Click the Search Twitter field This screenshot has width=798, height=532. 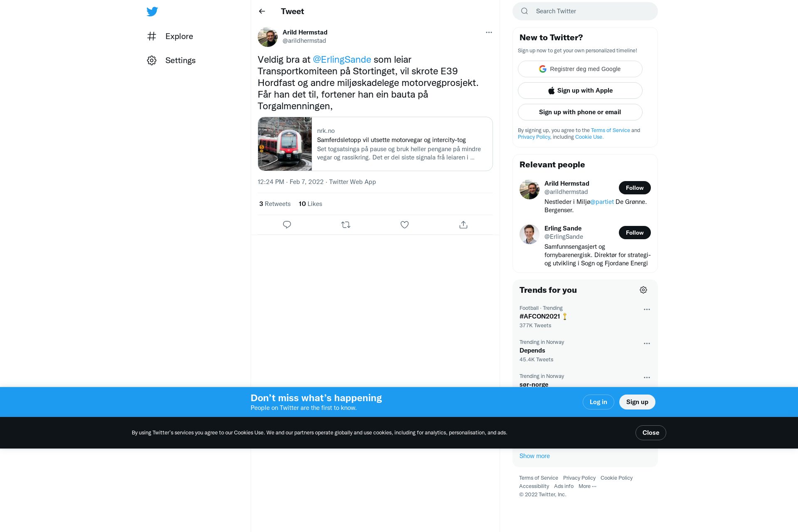pos(585,11)
